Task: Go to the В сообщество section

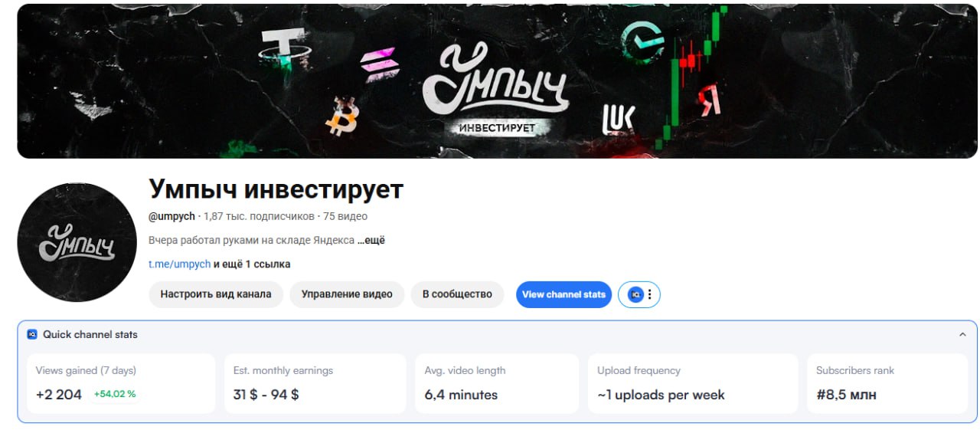Action: pos(457,294)
